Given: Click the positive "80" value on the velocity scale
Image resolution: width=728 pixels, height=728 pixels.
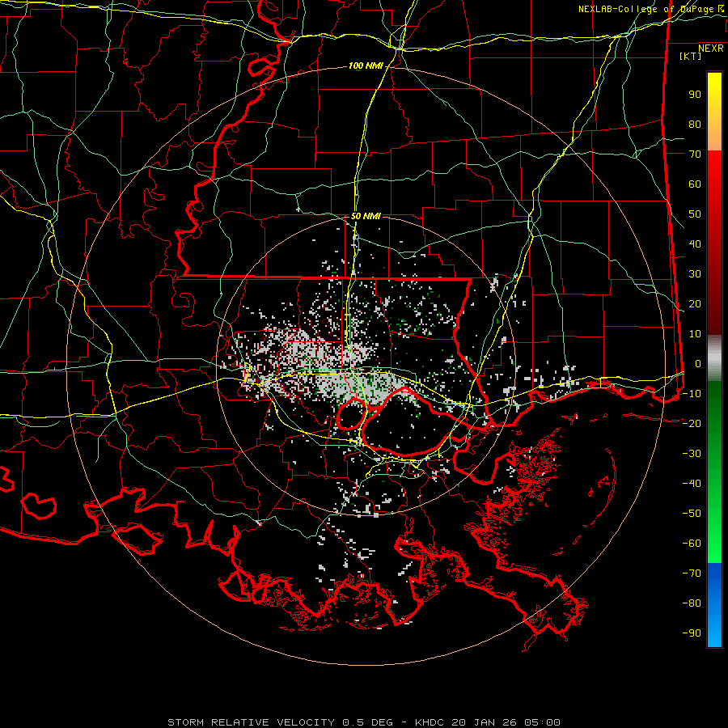Looking at the screenshot, I should (695, 125).
